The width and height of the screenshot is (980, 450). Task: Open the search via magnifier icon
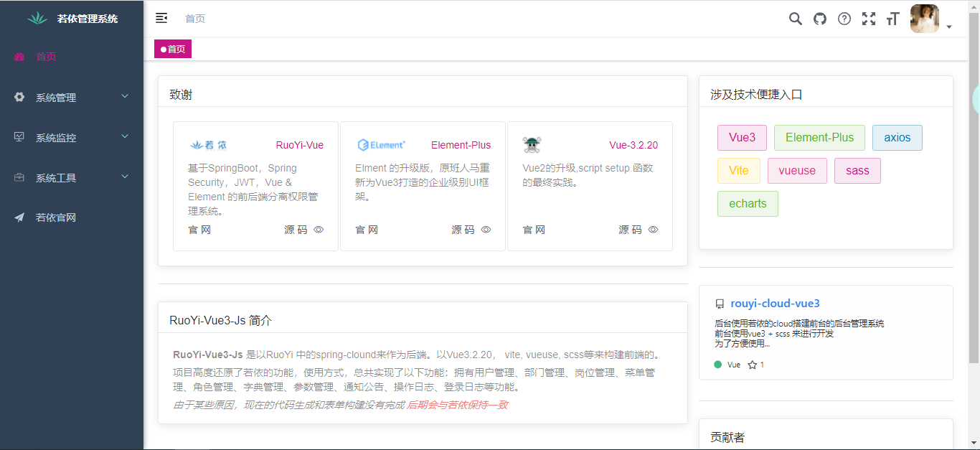pos(795,19)
